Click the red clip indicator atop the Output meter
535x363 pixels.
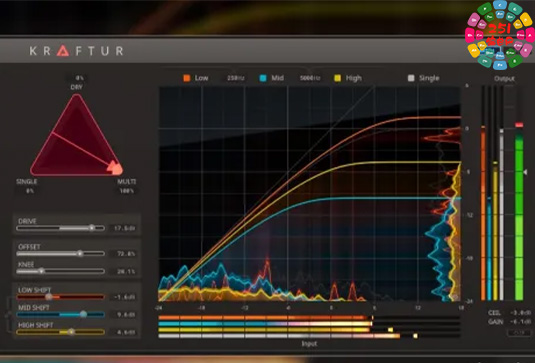pos(519,125)
